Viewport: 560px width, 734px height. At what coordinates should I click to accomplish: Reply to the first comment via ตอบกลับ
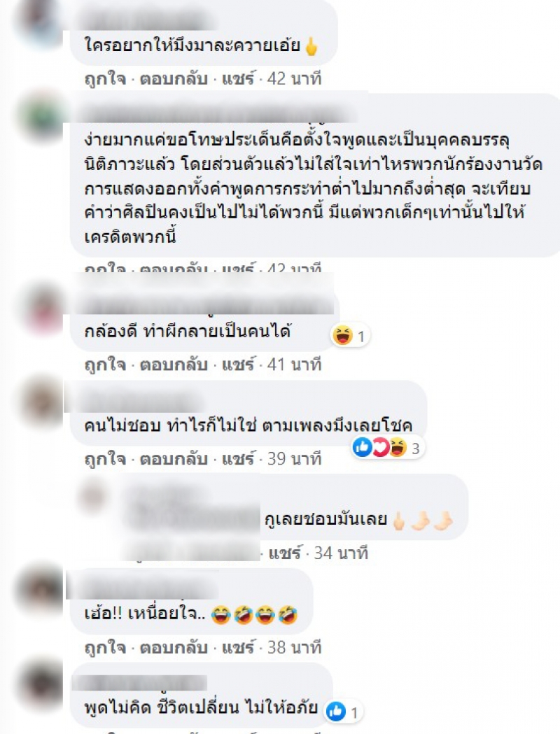click(174, 78)
